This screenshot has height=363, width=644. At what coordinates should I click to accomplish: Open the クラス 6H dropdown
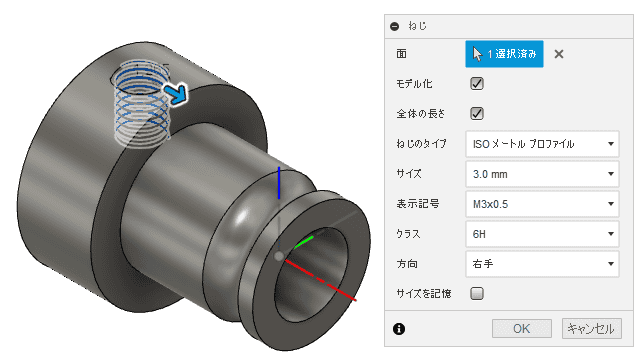(x=542, y=234)
